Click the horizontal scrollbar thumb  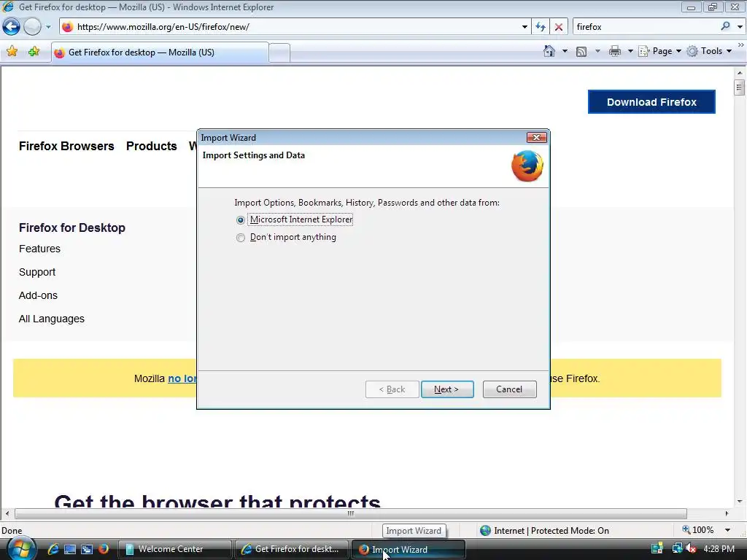coord(351,513)
